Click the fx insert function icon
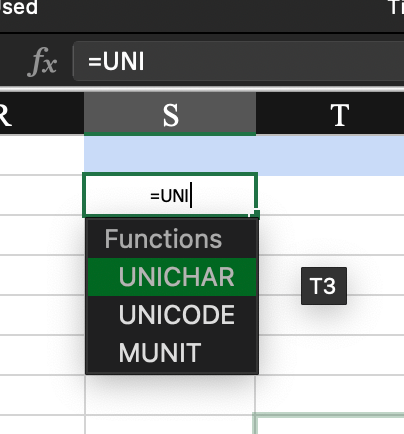Viewport: 404px width, 434px height. coord(42,62)
